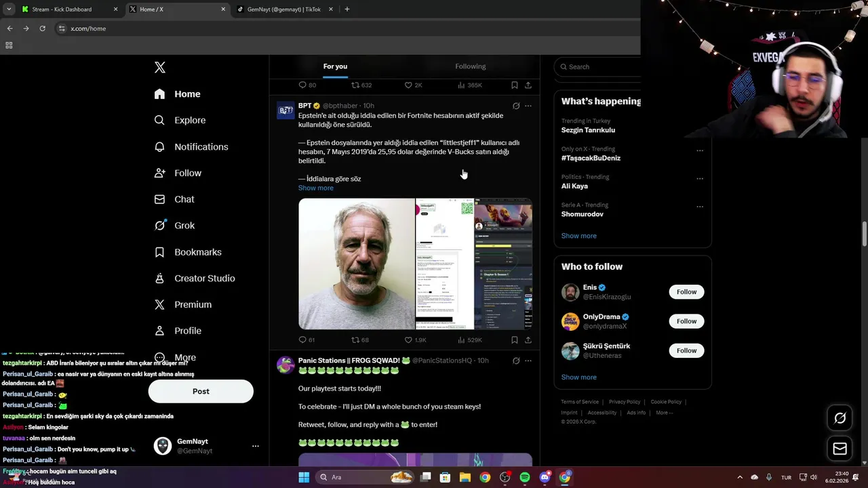Switch to the Stream - Kick Dashboard tab
868x488 pixels.
click(70, 9)
